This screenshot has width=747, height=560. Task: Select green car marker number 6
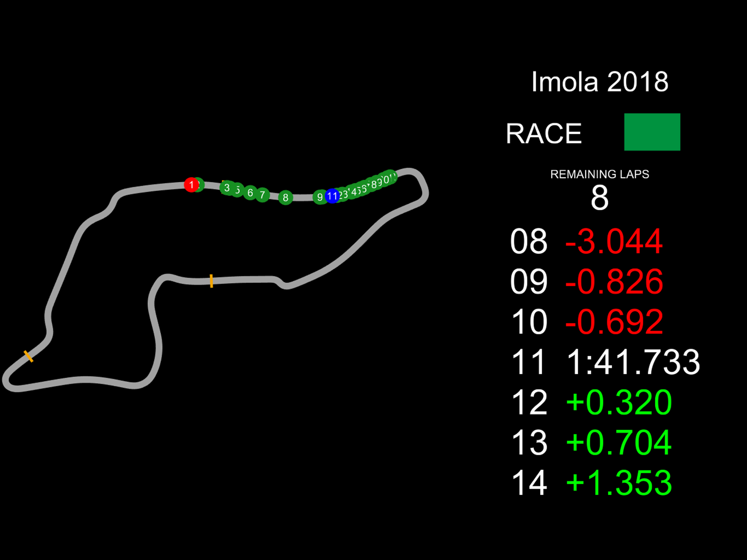[x=250, y=193]
